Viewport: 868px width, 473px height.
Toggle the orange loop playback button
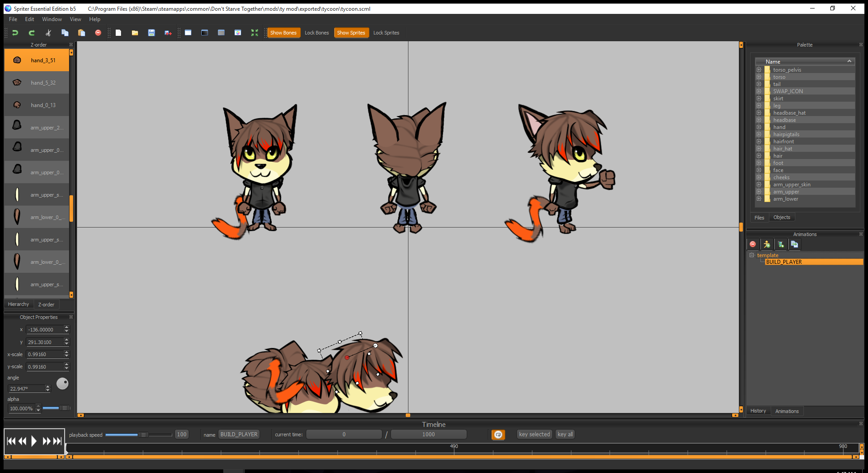498,434
